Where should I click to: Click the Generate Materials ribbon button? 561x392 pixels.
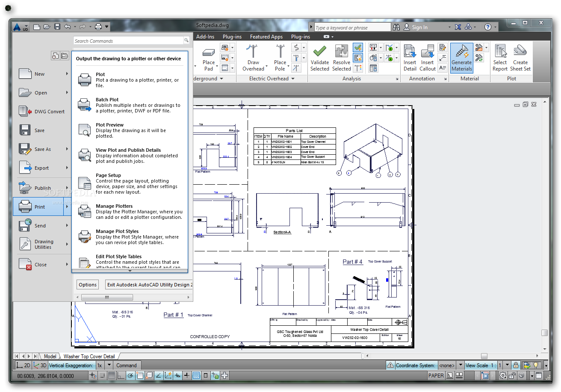coord(461,58)
